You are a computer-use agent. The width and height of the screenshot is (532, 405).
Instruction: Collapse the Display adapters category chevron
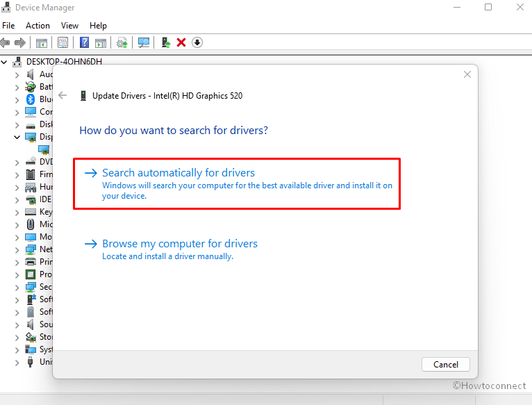pos(17,137)
